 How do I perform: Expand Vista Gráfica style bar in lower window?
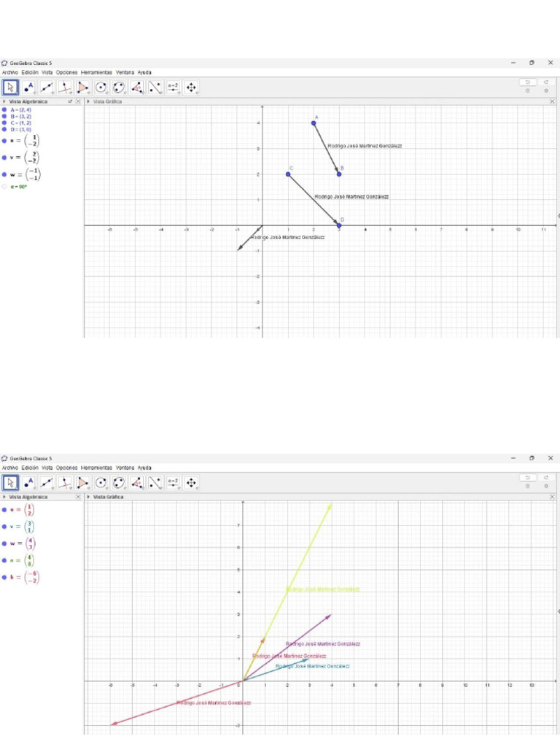(88, 497)
